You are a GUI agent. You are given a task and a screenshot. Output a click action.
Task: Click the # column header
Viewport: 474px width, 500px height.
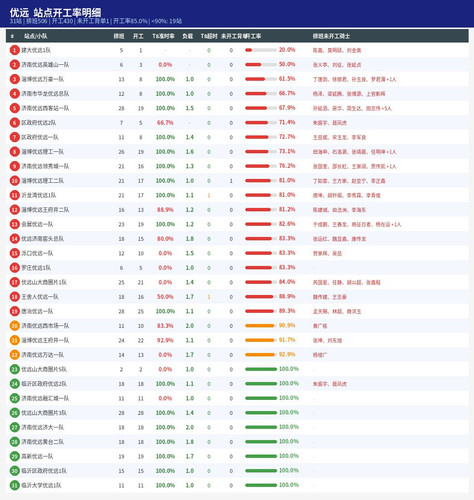(12, 36)
